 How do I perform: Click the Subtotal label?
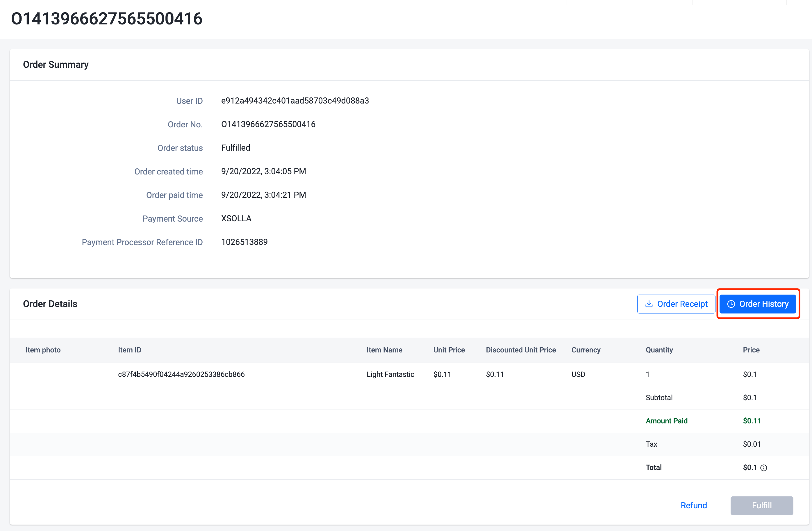[x=659, y=398]
